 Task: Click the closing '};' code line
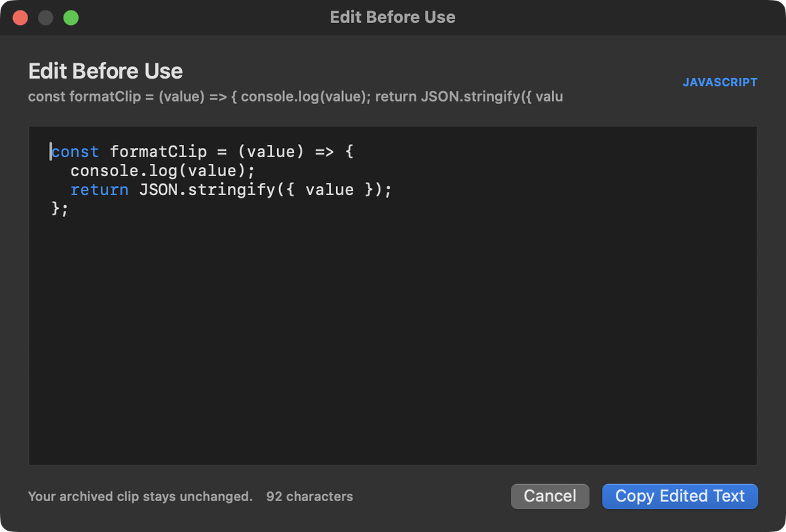[x=60, y=209]
